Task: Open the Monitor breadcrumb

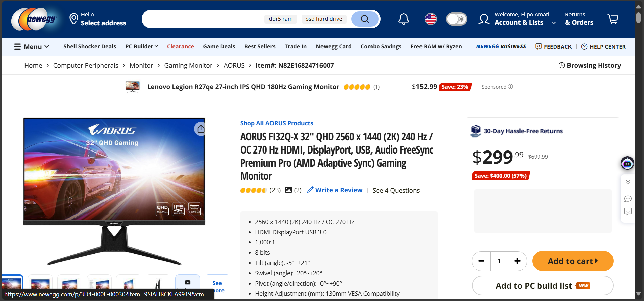Action: (x=141, y=65)
